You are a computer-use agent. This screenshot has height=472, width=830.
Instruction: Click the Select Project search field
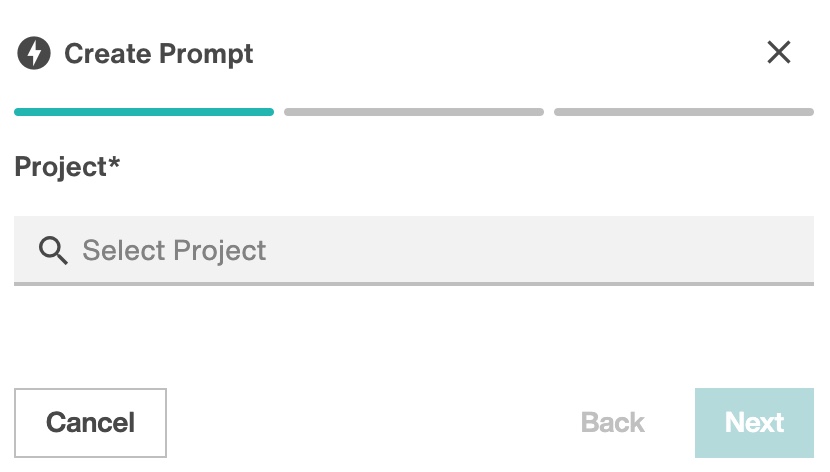pyautogui.click(x=414, y=250)
